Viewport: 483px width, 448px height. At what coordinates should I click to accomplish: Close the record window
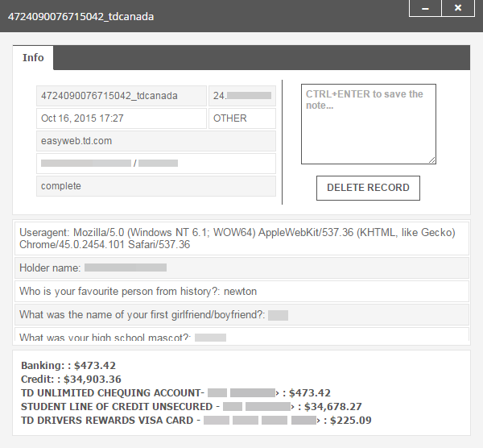pos(458,8)
